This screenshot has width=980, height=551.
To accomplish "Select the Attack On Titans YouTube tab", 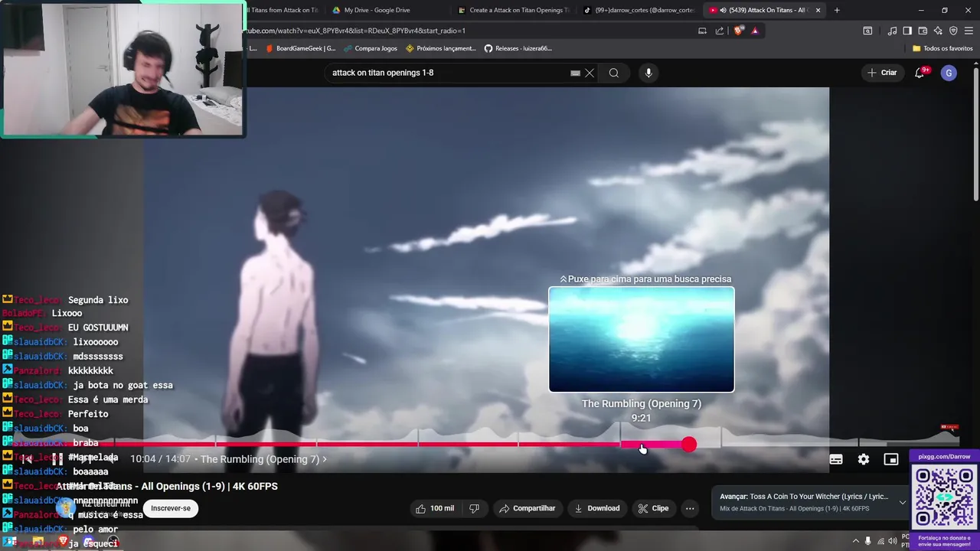I will coord(766,10).
